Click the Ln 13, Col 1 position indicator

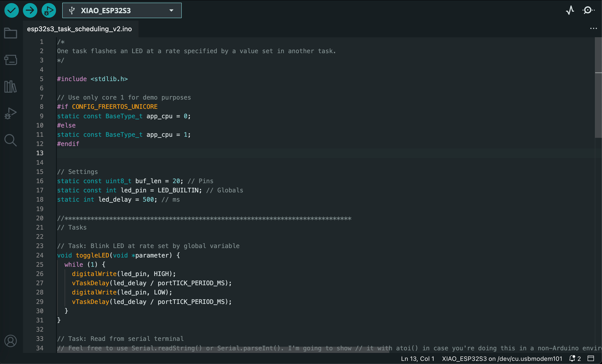click(417, 358)
